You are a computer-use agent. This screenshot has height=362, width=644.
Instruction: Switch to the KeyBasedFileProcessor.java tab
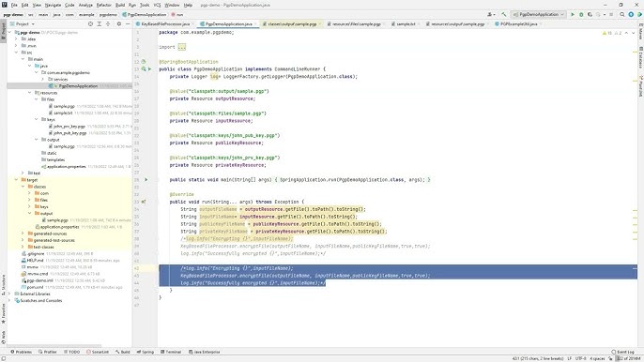[x=163, y=24]
